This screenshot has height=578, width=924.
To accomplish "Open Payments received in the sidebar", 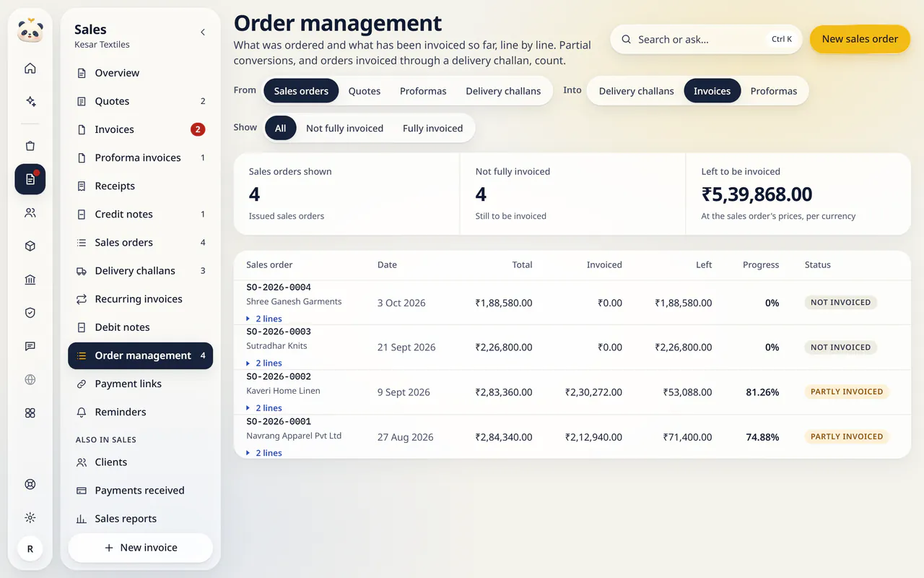I will tap(141, 491).
